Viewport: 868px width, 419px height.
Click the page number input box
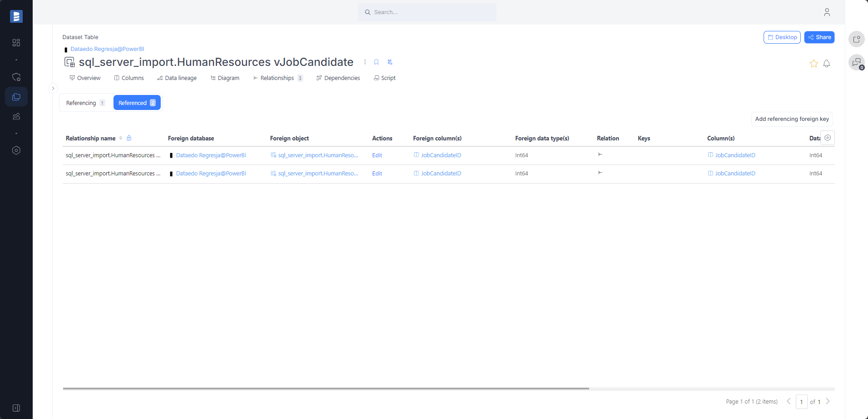pyautogui.click(x=802, y=402)
